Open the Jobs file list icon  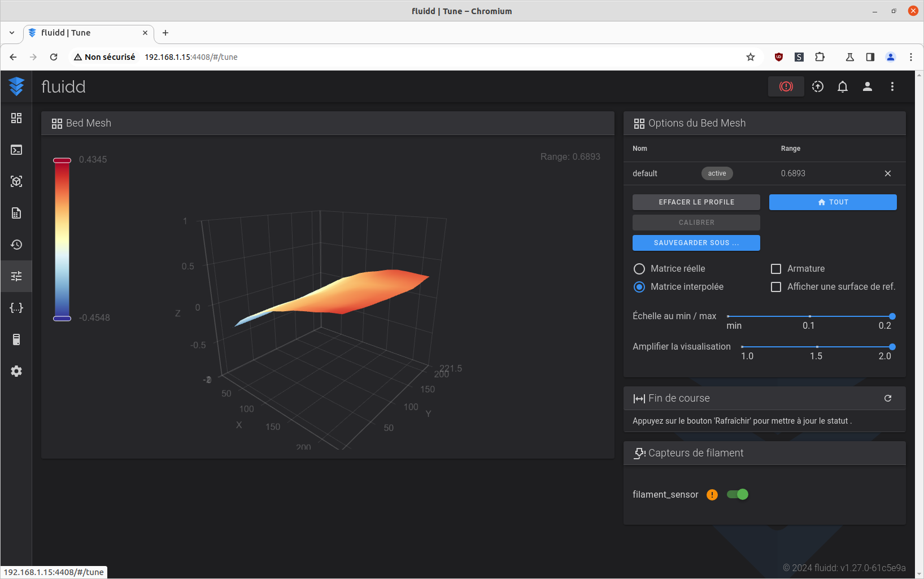16,213
